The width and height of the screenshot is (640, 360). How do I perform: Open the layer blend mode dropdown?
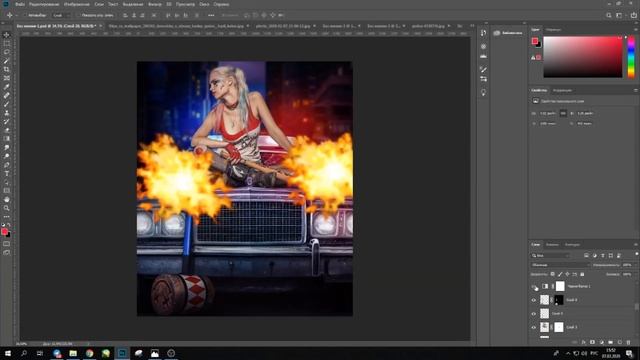pyautogui.click(x=560, y=265)
